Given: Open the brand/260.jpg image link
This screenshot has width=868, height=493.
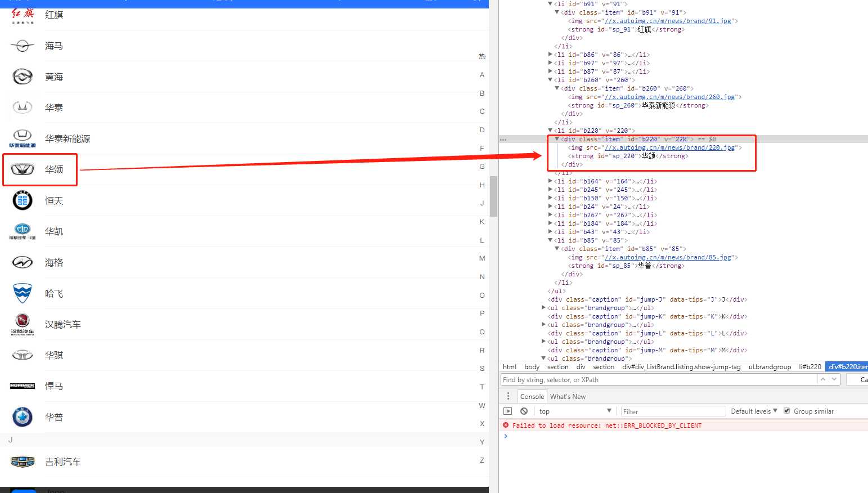Looking at the screenshot, I should tap(670, 97).
